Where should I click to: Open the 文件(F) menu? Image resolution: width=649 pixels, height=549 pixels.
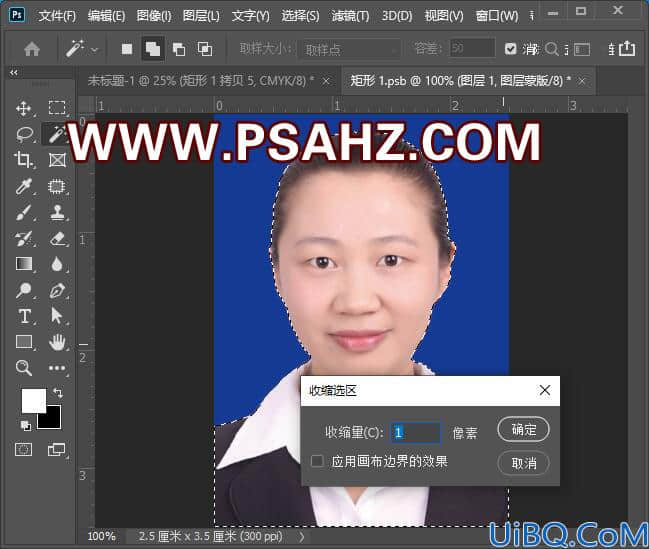tap(57, 16)
